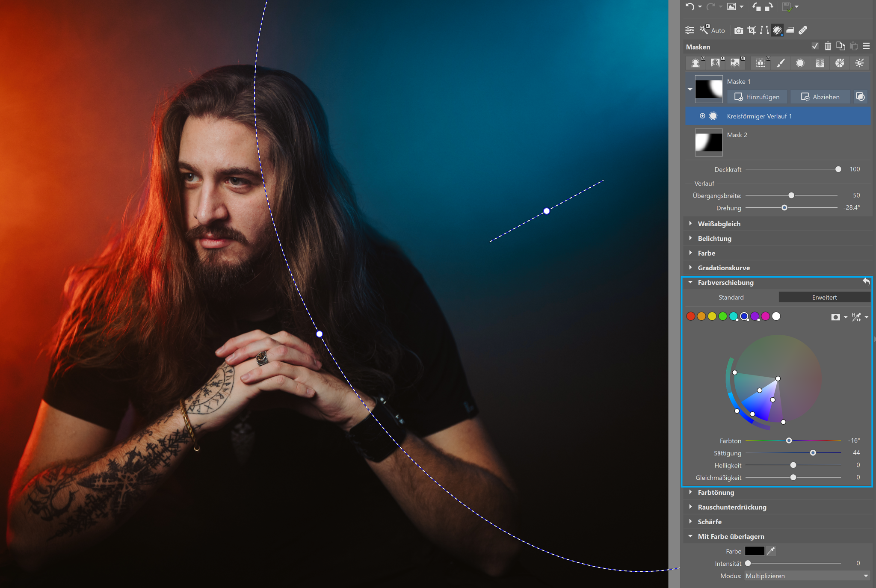Click the invert mask toggle for Maske 1

pyautogui.click(x=861, y=97)
